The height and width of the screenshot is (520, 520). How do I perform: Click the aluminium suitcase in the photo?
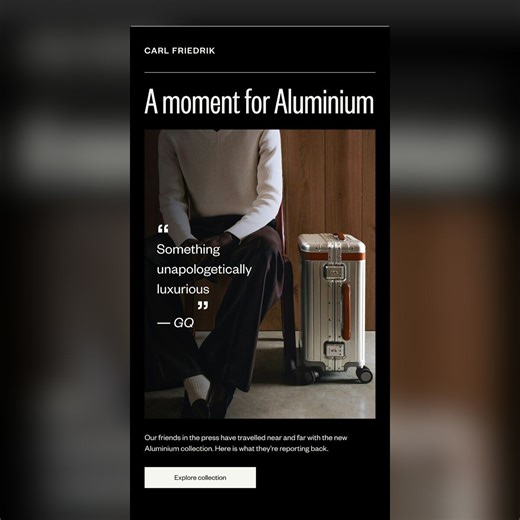[334, 307]
